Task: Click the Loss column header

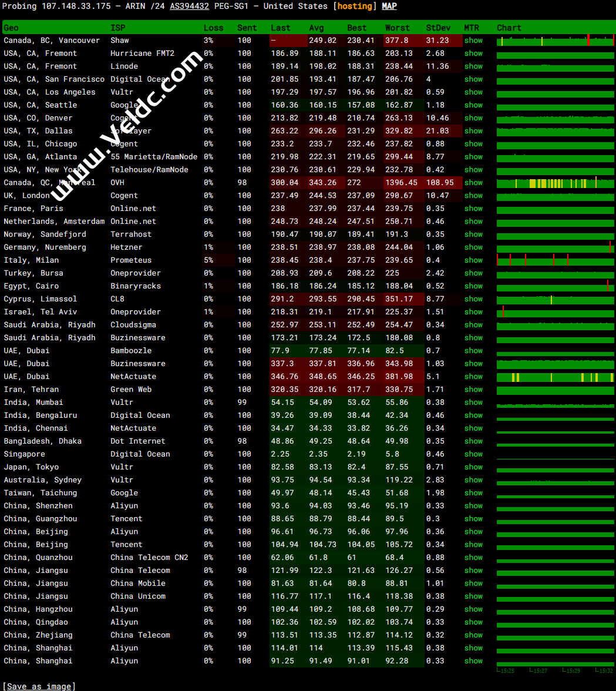Action: [x=213, y=28]
